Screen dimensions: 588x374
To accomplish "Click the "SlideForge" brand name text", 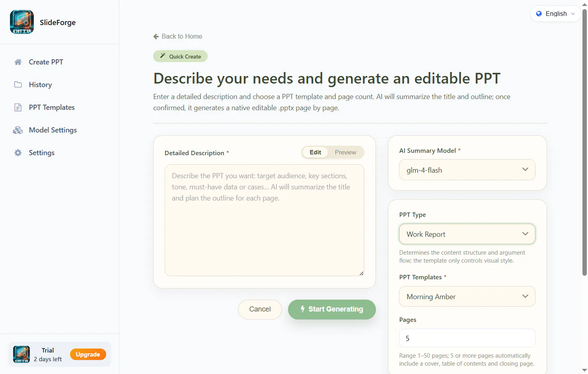I will click(x=58, y=22).
